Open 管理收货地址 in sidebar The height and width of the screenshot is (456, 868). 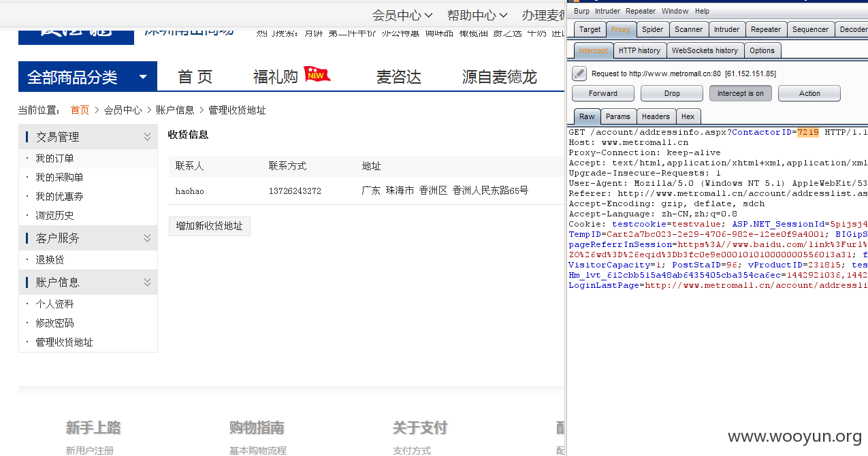65,342
